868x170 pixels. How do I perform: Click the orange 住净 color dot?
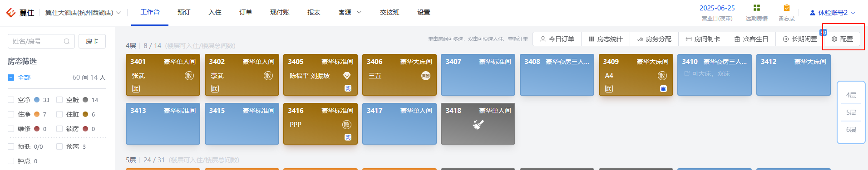tap(37, 114)
